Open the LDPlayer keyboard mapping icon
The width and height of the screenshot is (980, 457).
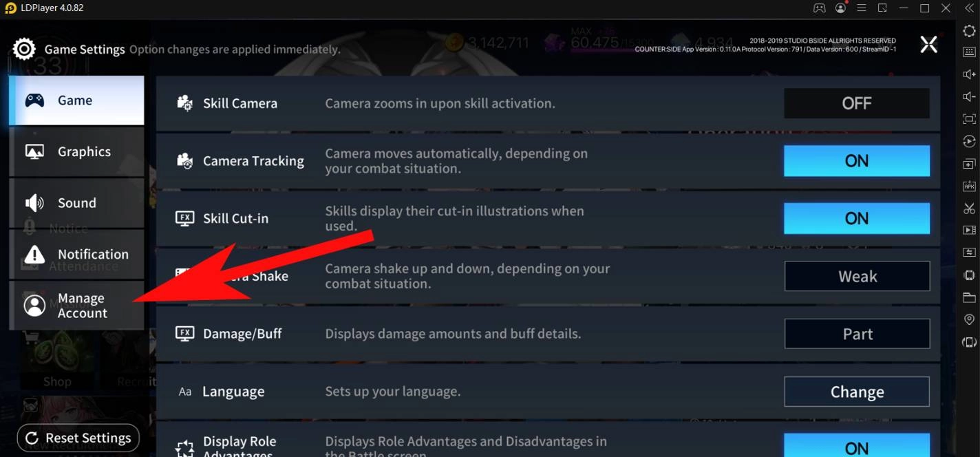[x=969, y=52]
